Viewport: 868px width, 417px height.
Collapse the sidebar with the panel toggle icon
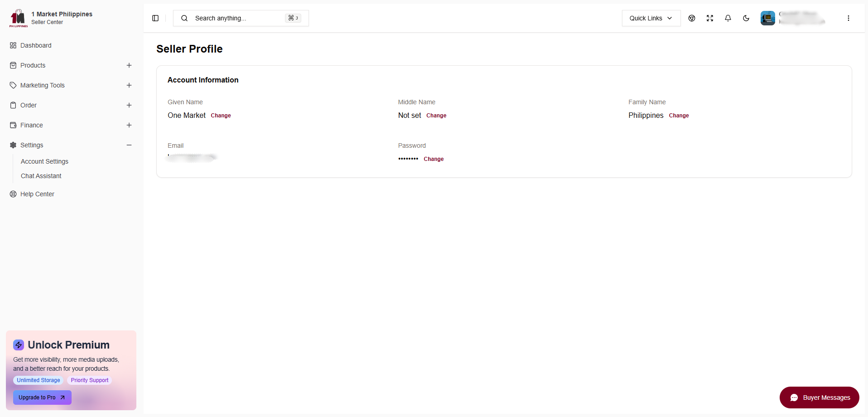155,18
